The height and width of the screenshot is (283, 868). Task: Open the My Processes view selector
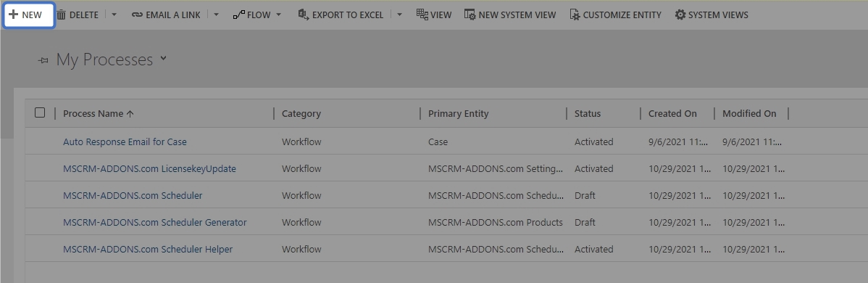(x=163, y=58)
